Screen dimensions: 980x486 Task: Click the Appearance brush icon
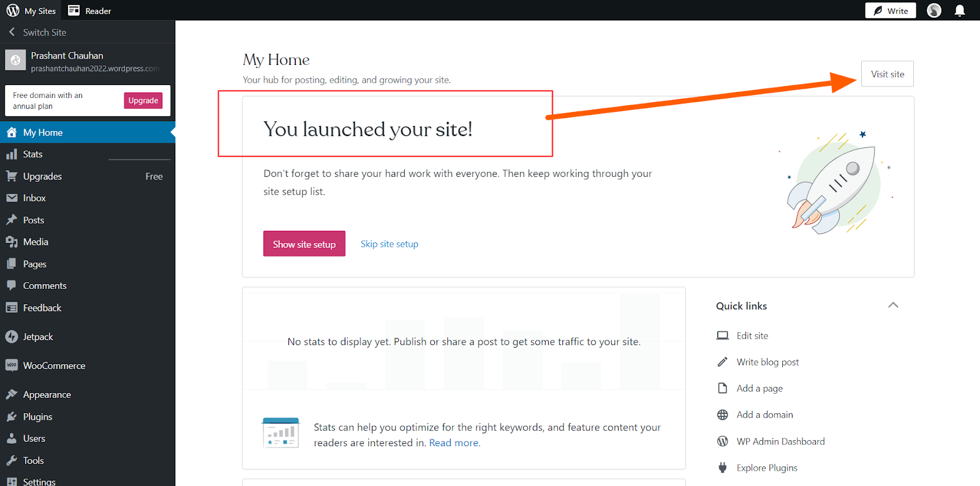(12, 394)
